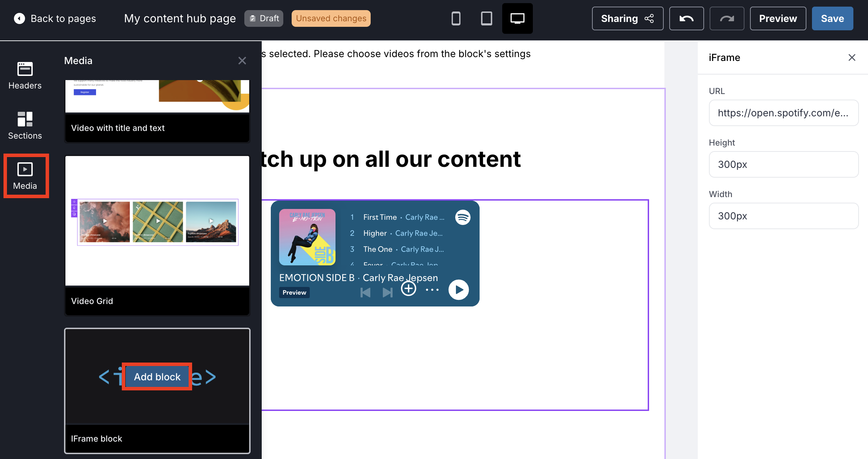Select the Video Grid block thumbnail
This screenshot has width=868, height=459.
point(157,221)
